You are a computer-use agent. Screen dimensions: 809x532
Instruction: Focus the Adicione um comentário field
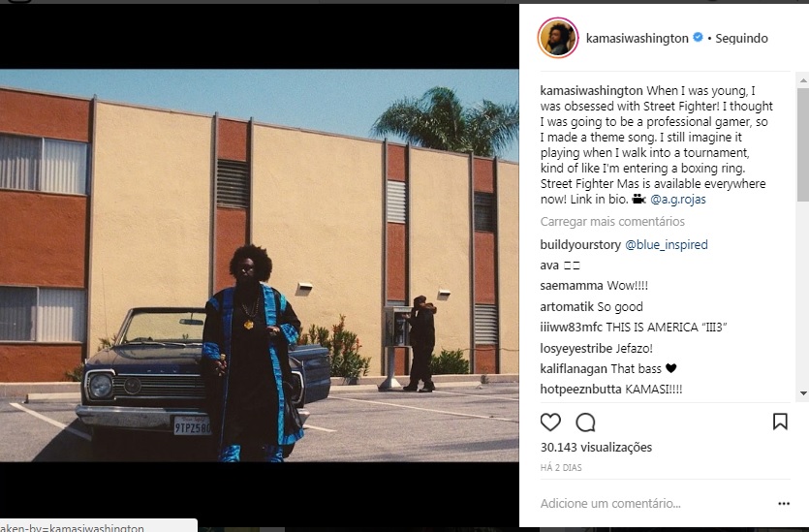coord(655,503)
